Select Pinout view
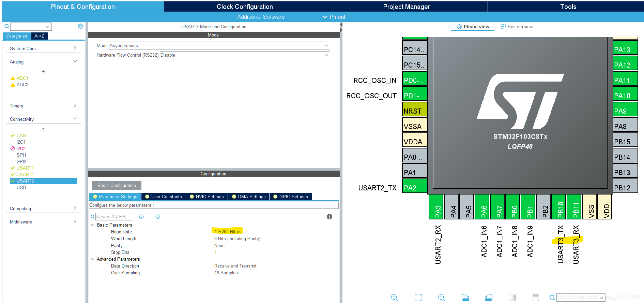 coord(473,27)
